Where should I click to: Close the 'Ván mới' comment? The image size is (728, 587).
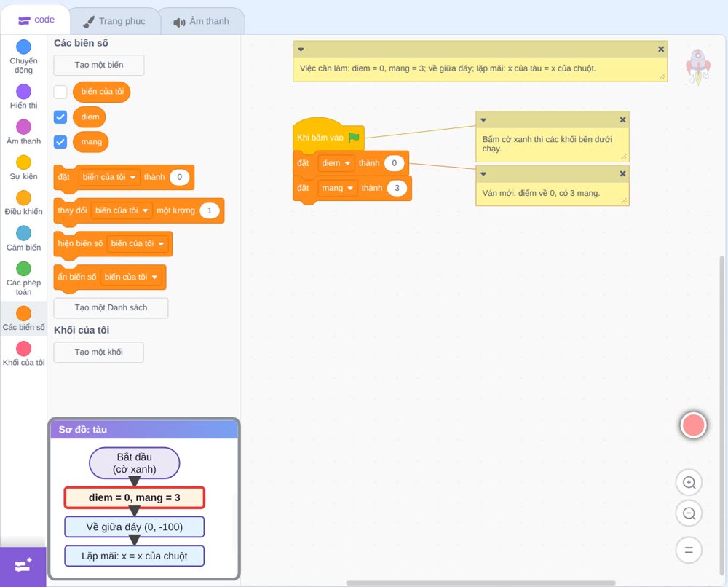pos(622,173)
